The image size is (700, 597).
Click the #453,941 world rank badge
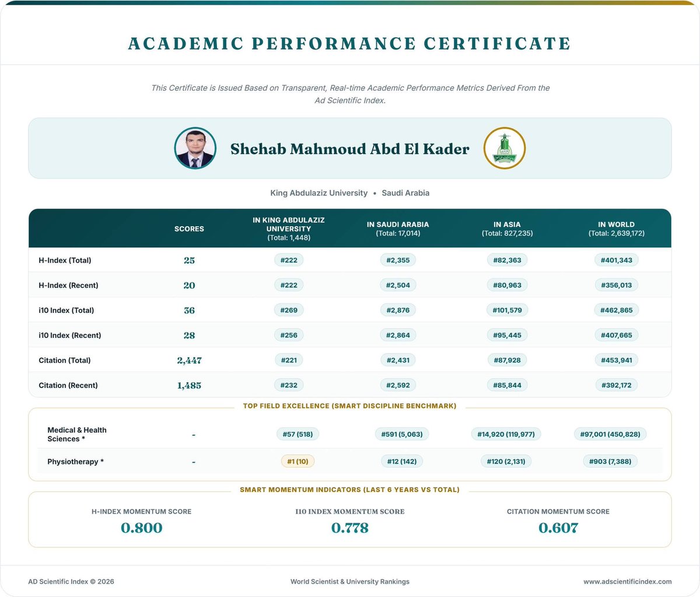pos(617,361)
